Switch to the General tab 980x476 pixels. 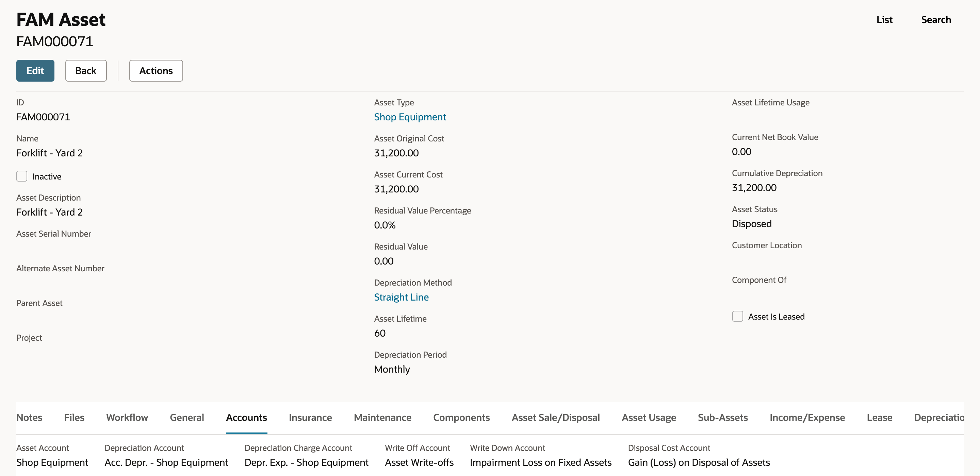[187, 418]
